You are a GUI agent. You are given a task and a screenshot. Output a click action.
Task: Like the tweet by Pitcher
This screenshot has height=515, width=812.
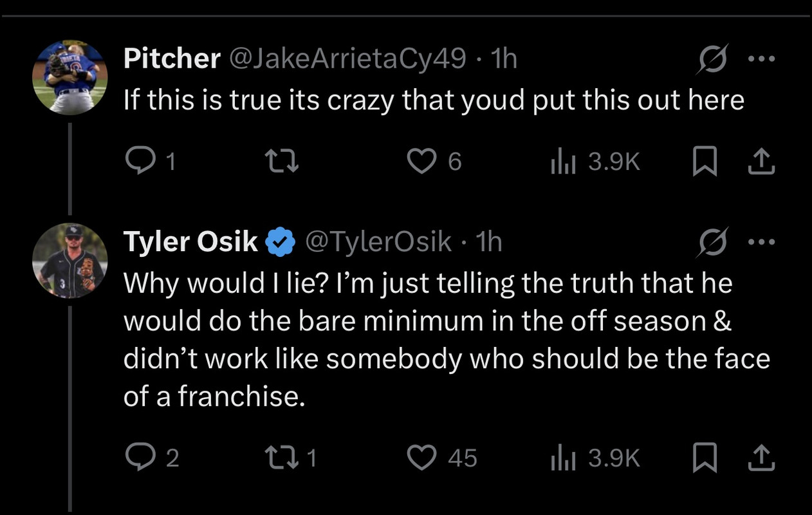(422, 161)
